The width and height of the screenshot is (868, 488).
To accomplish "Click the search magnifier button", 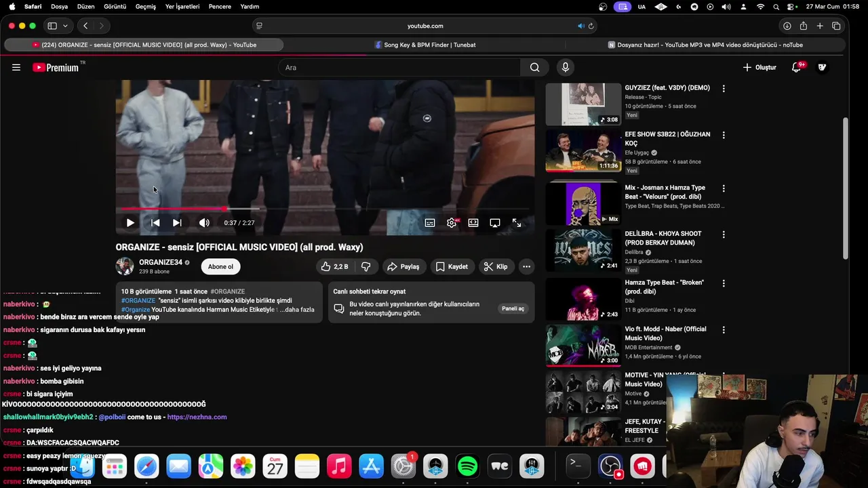I will pyautogui.click(x=535, y=67).
